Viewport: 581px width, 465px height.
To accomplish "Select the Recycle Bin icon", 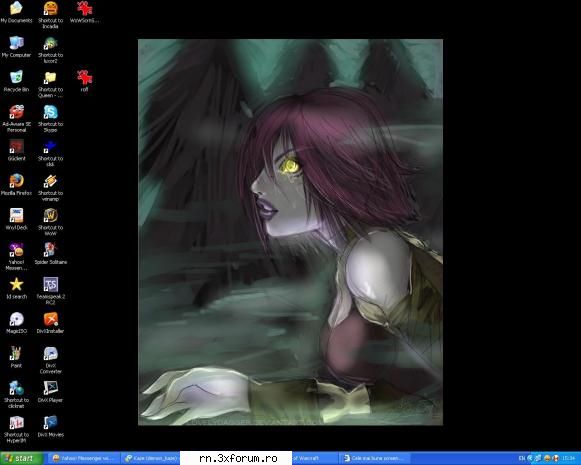I will click(x=16, y=82).
